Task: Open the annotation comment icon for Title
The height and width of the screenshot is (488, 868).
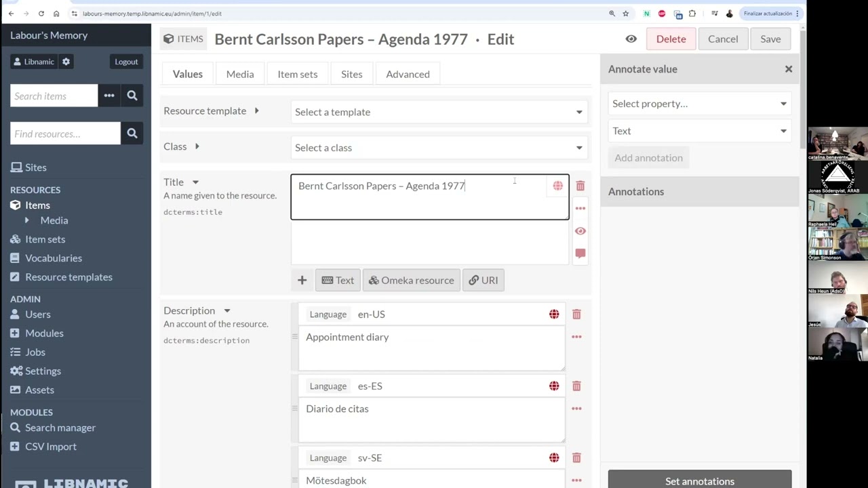Action: coord(580,253)
